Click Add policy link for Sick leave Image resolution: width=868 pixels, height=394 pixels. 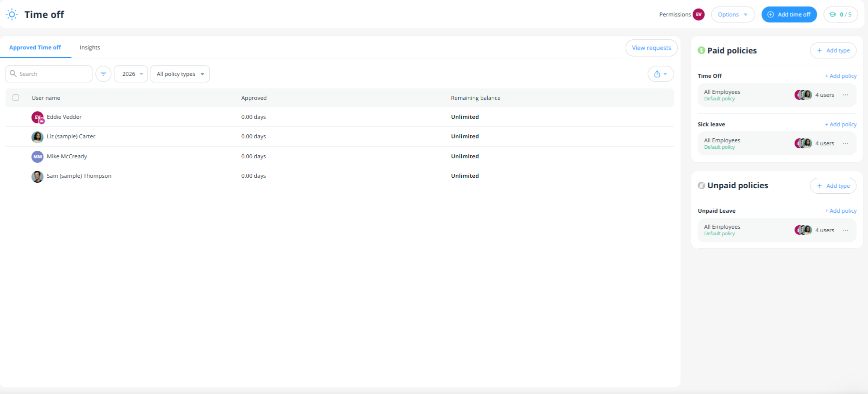841,124
